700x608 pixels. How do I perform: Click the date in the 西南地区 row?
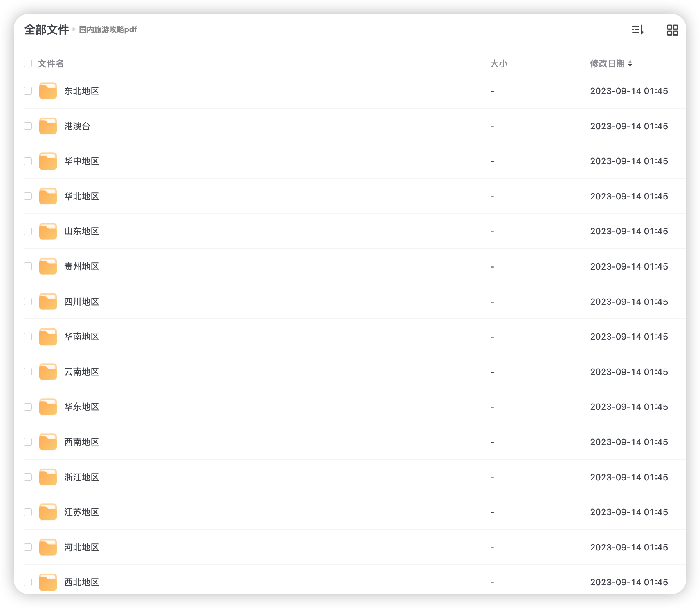click(629, 442)
